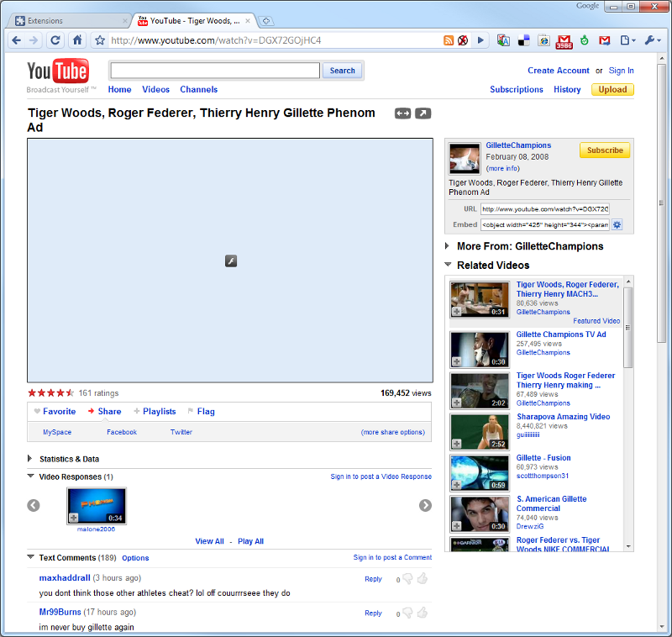Open Subscriptions page

pos(517,89)
